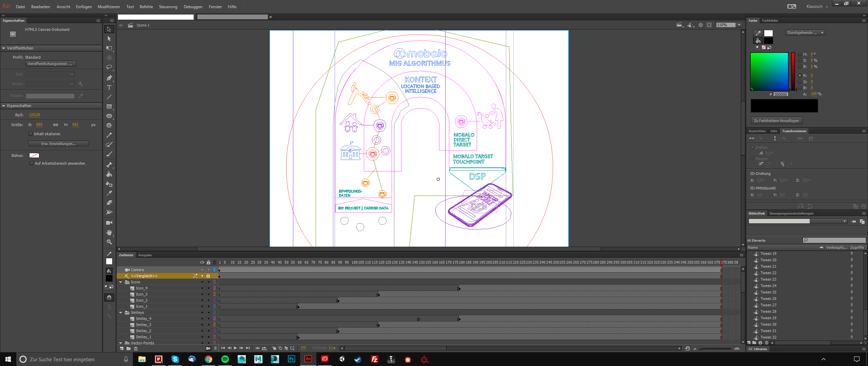Select the Pen tool

(x=109, y=78)
